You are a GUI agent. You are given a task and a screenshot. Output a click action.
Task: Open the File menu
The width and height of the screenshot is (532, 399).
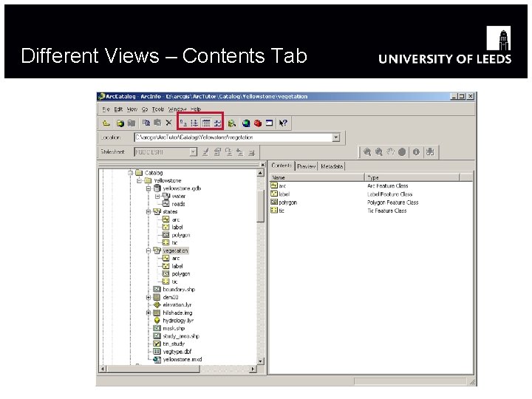[106, 109]
